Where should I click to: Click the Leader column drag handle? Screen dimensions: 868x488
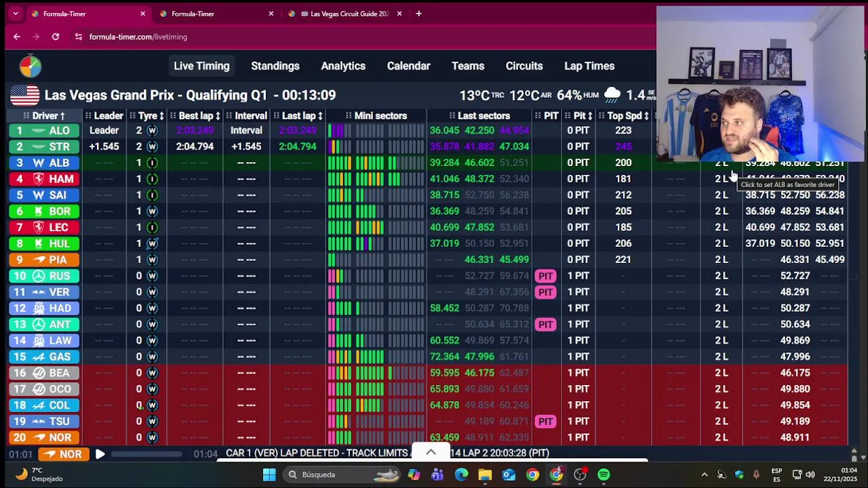(88, 116)
